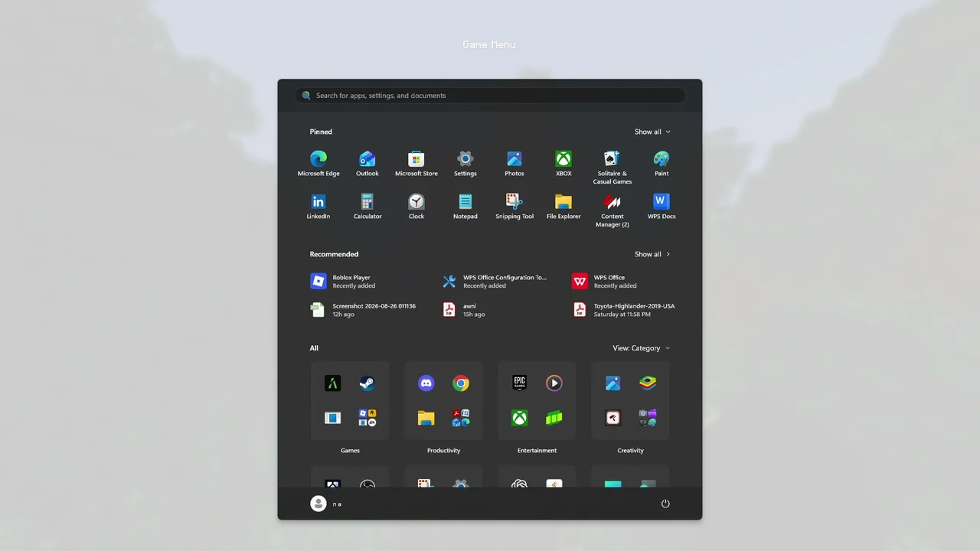The image size is (980, 551).
Task: Expand the small app cluster in Creativity
Action: tap(648, 418)
